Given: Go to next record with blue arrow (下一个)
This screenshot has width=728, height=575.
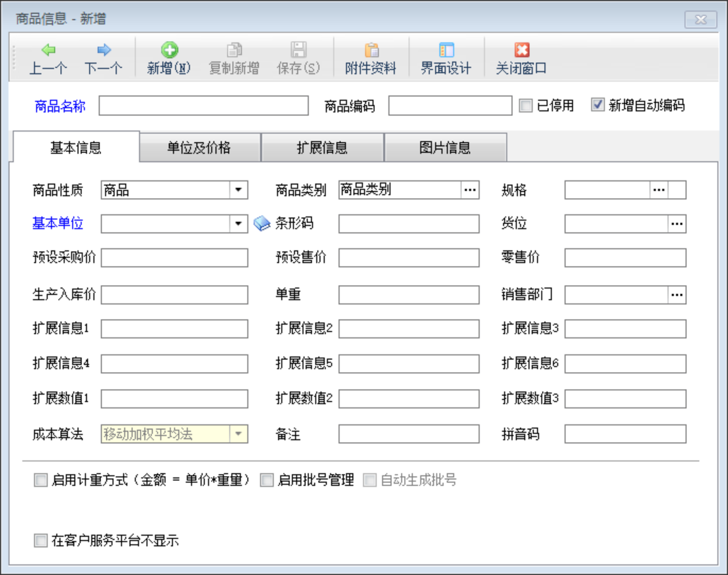Looking at the screenshot, I should [104, 51].
